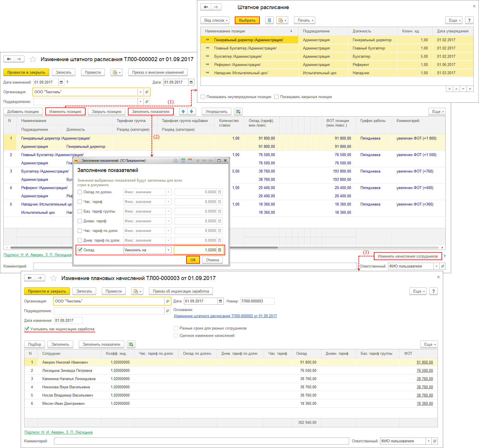The height and width of the screenshot is (448, 479).
Task: Click the table settings icon next to Упорядочить
Action: pos(238,111)
